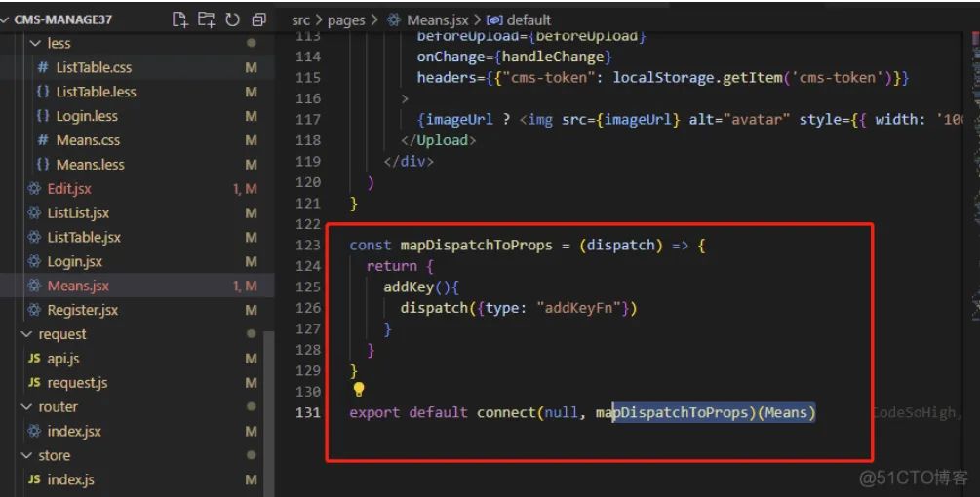Screen dimensions: 980x497
Task: Click the React icon beside Register.jsx
Action: click(x=34, y=310)
